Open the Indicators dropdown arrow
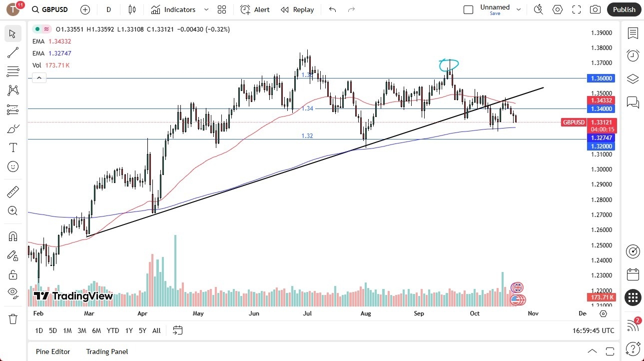Screen dimensions: 644x361 (x=205, y=9)
